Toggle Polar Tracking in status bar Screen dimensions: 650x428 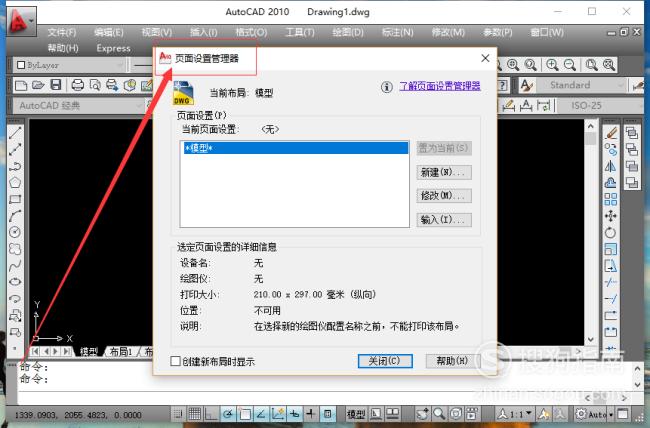[x=228, y=413]
